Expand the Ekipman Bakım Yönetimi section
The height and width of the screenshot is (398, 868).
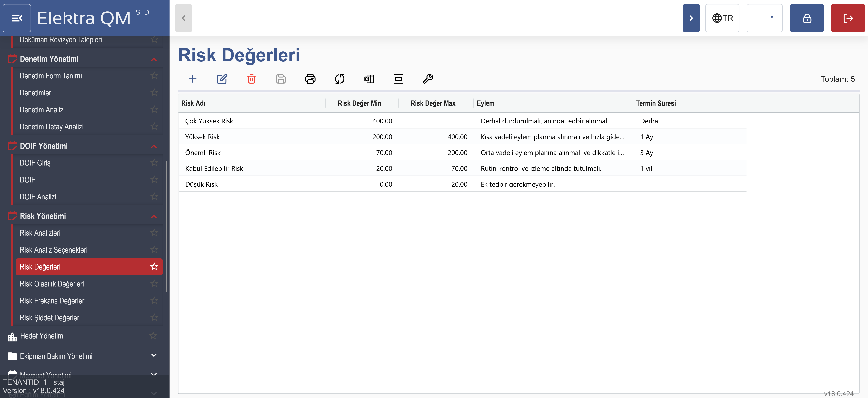coord(154,355)
